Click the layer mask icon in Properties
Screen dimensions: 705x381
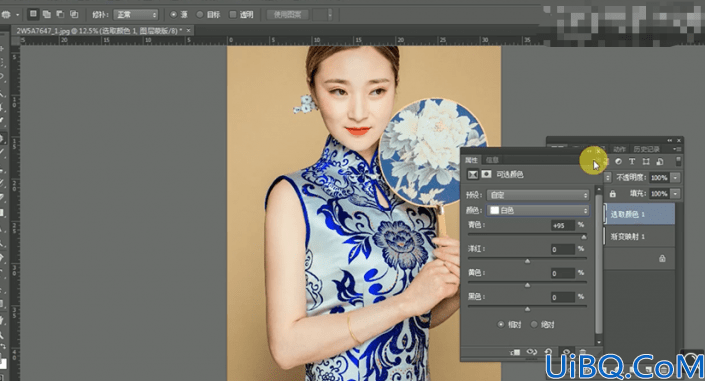[486, 174]
